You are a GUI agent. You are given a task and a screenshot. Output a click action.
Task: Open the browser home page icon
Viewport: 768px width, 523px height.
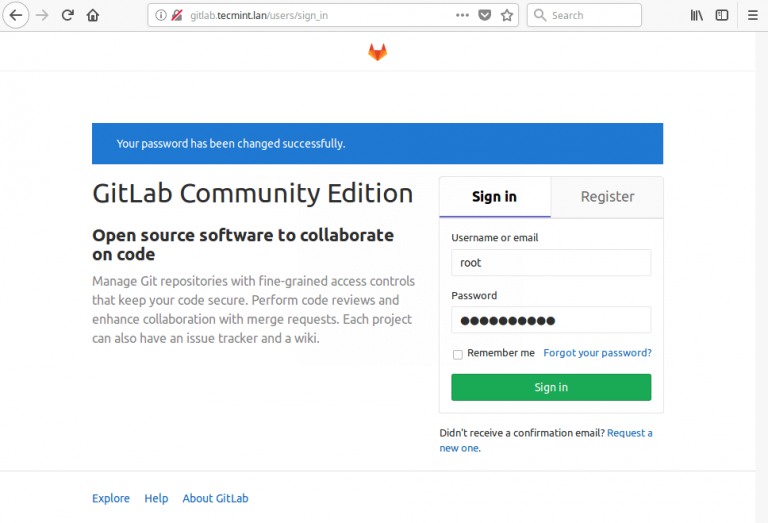93,15
